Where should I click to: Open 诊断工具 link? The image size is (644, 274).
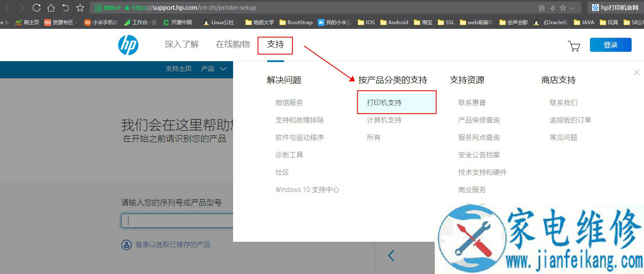[289, 155]
